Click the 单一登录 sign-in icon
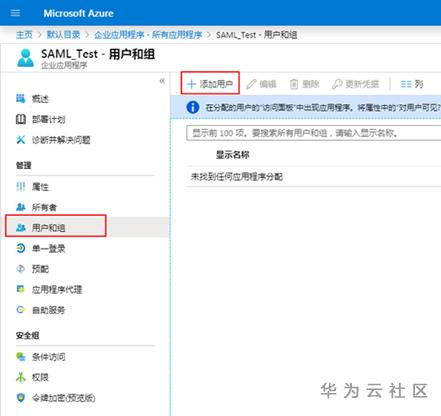This screenshot has width=441, height=416. coord(21,248)
